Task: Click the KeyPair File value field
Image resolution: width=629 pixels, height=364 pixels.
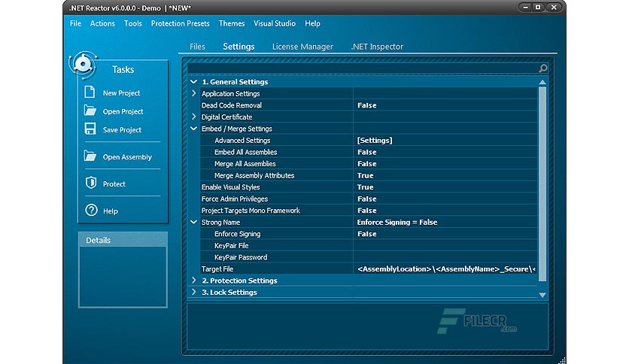Action: pos(445,245)
